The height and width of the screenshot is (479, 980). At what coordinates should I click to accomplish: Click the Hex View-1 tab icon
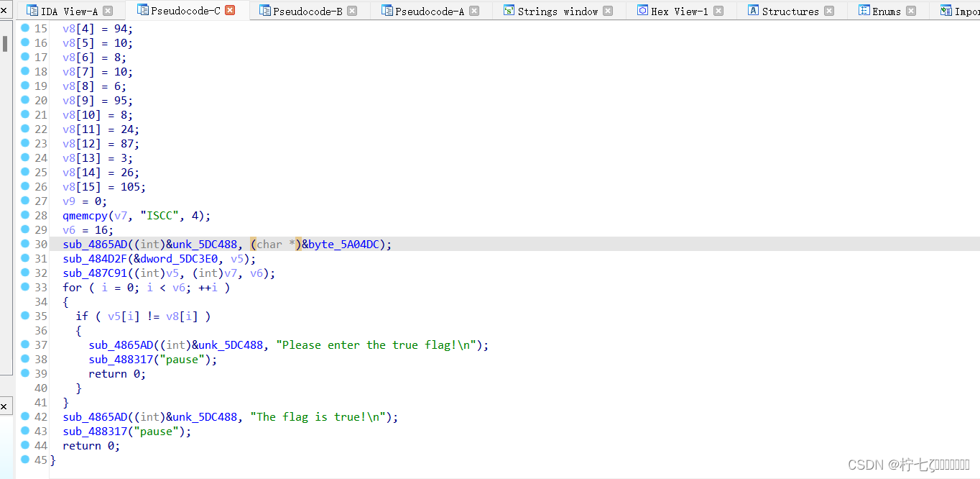(x=642, y=10)
